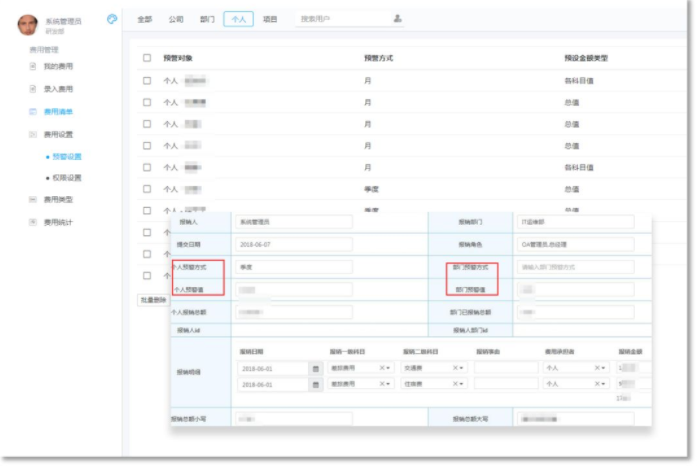The width and height of the screenshot is (699, 469).
Task: Click the 报销总额大写 field
Action: pos(576,419)
